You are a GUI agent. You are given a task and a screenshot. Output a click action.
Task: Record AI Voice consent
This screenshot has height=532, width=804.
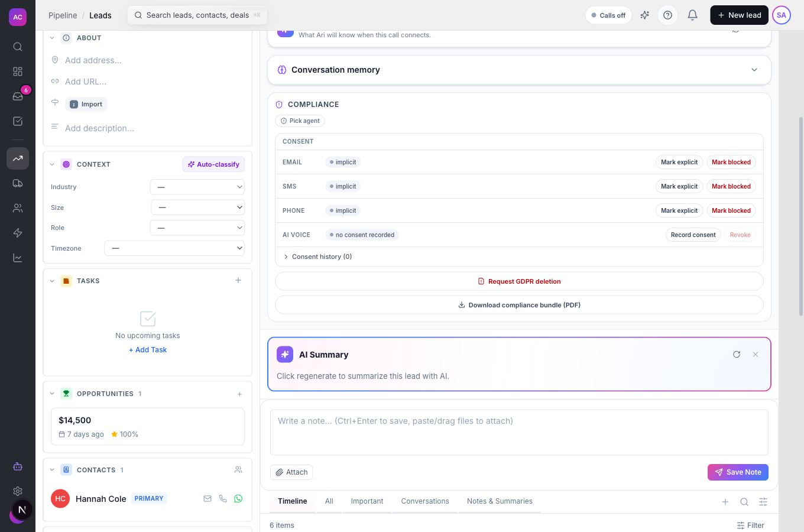click(693, 235)
